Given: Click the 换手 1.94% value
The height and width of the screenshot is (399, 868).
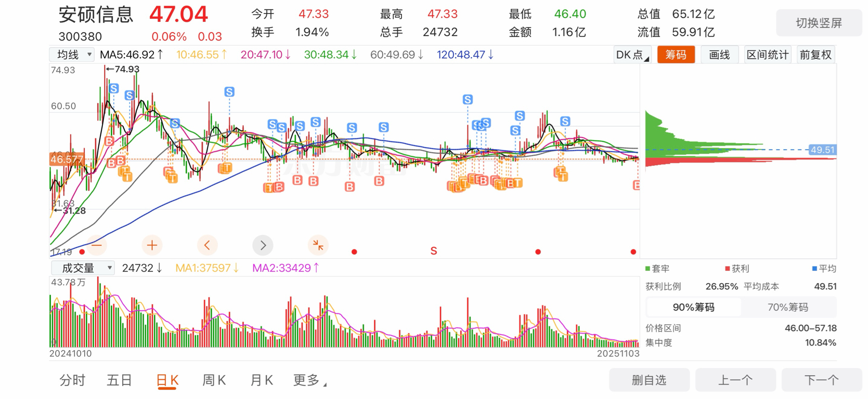Looking at the screenshot, I should pyautogui.click(x=312, y=32).
